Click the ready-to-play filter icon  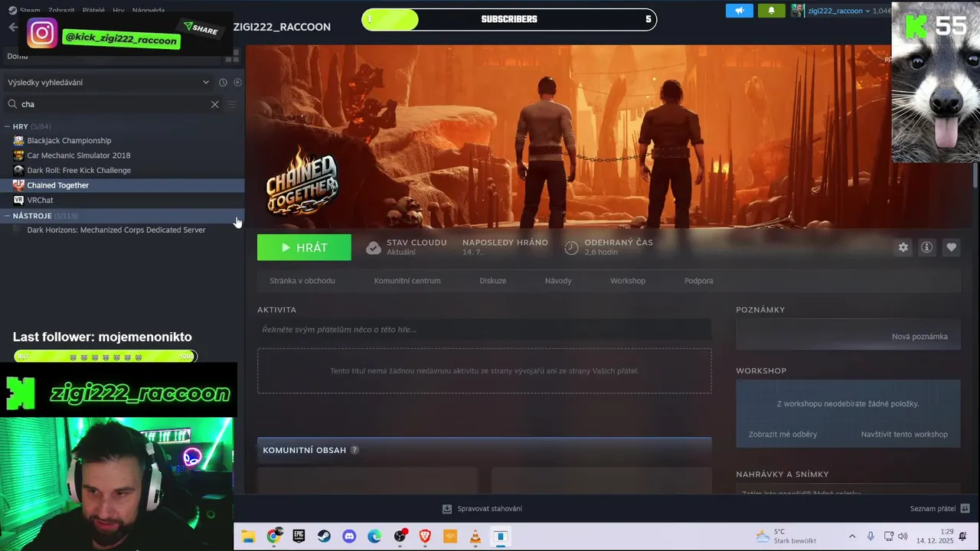click(x=237, y=82)
